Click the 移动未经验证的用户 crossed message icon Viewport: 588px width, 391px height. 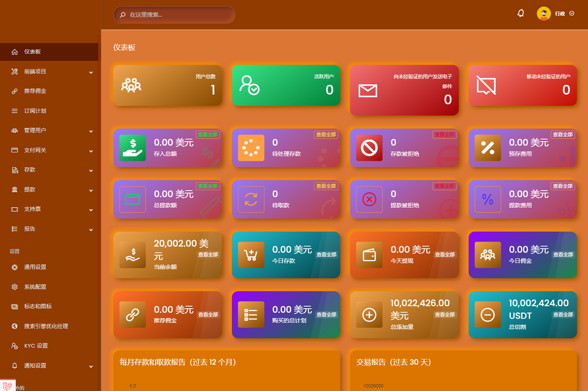point(486,85)
